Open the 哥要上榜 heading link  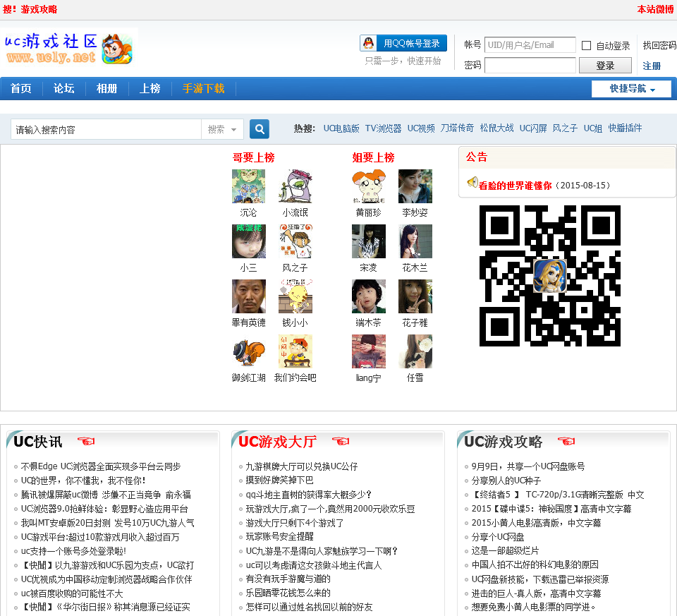point(253,157)
